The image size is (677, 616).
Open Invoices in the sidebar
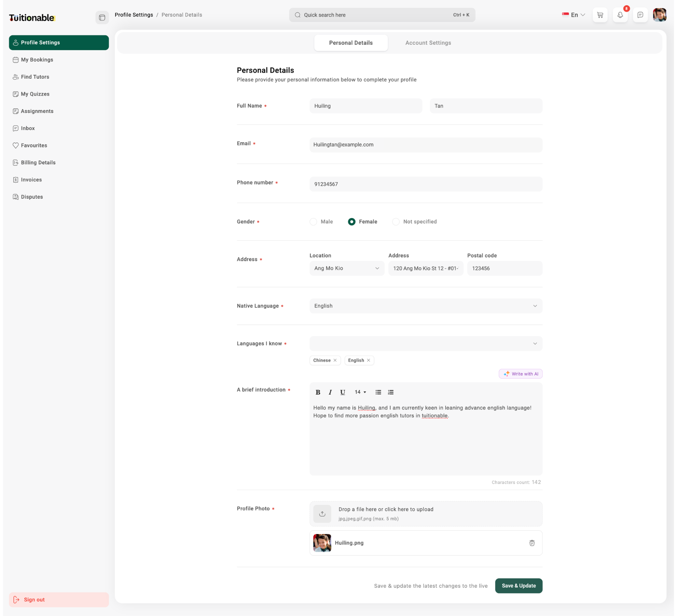point(59,180)
